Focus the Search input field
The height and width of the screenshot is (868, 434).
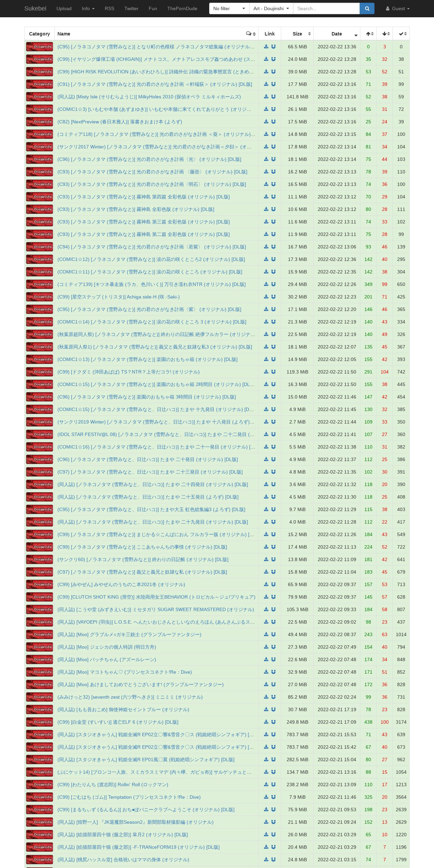(x=326, y=8)
